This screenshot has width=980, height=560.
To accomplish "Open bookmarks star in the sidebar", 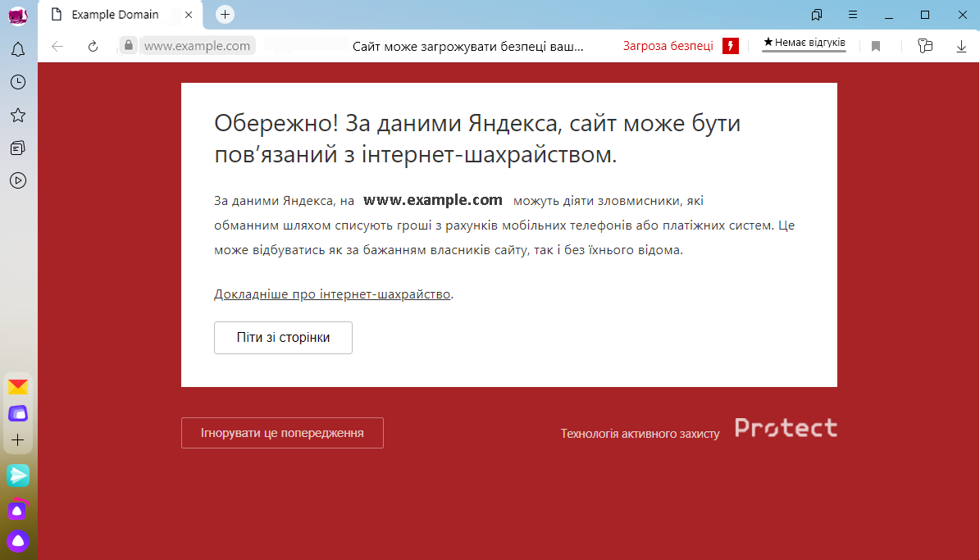I will click(x=18, y=115).
